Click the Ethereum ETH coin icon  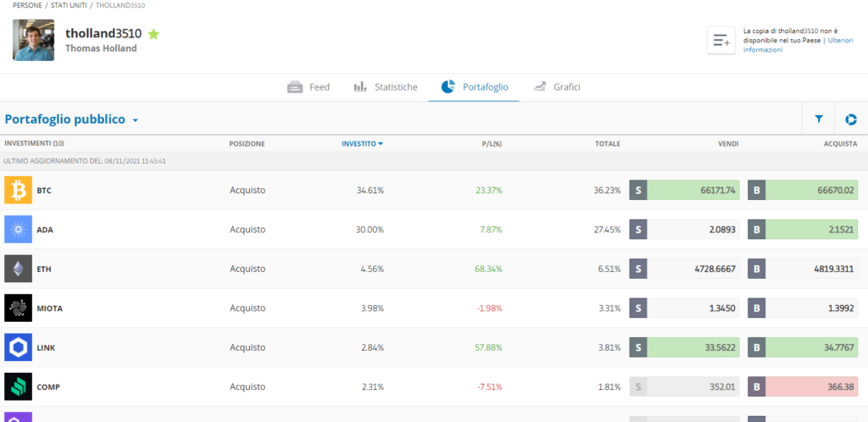(x=19, y=269)
